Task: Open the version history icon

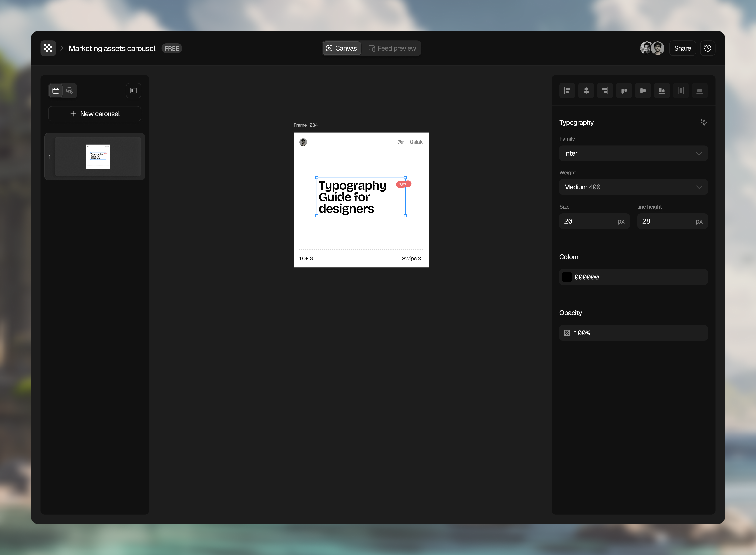Action: pyautogui.click(x=708, y=48)
